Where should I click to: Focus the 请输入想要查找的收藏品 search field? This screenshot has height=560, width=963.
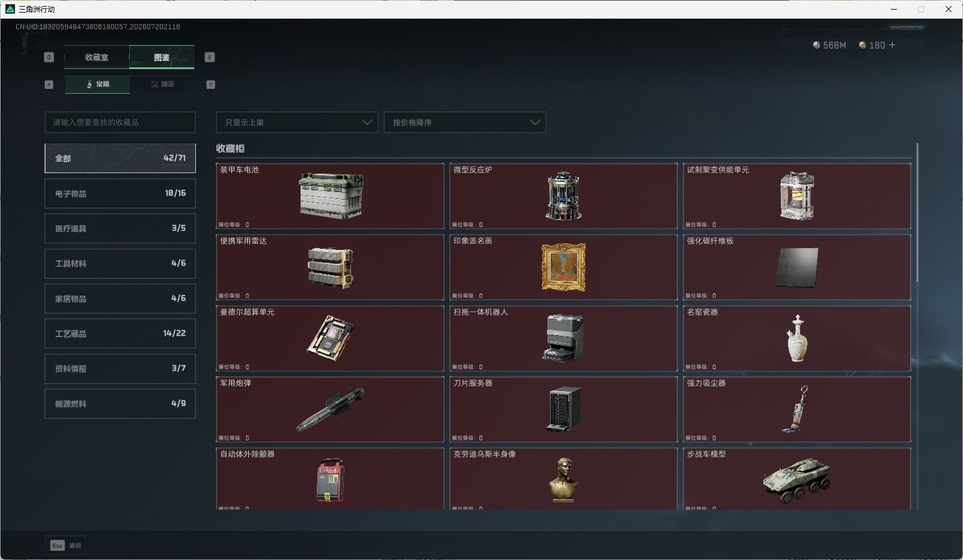click(x=120, y=122)
